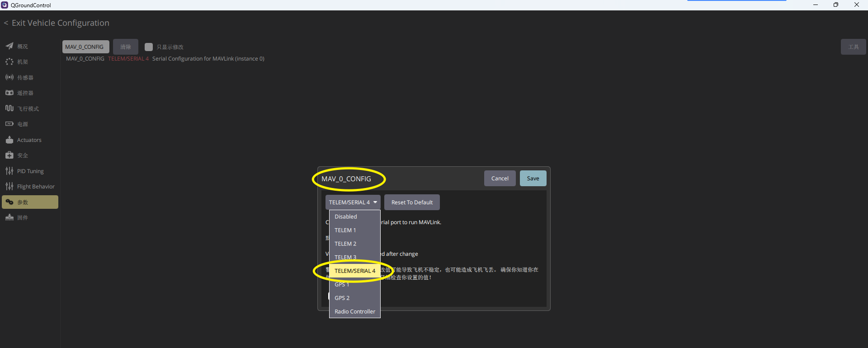
Task: Choose Radio Controller from the port list
Action: pos(355,312)
